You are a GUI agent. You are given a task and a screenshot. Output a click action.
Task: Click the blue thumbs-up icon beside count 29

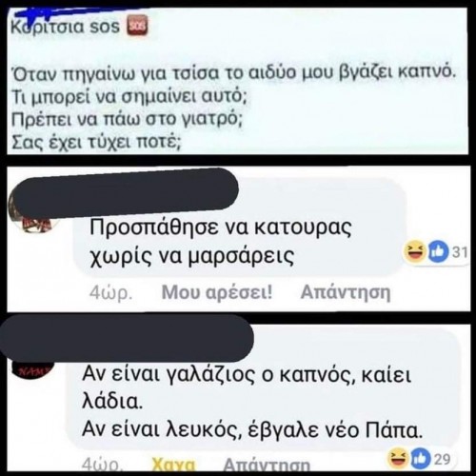[421, 459]
